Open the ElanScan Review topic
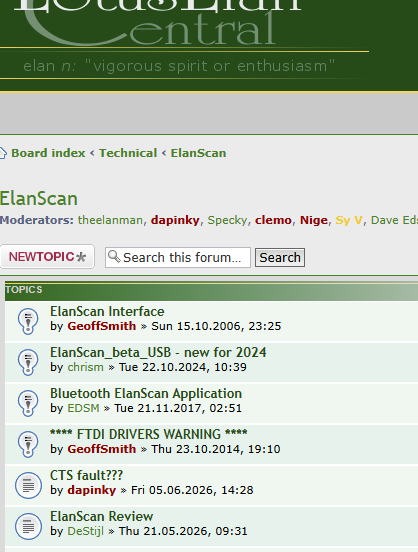Viewport: 418px width, 552px height. pyautogui.click(x=101, y=516)
